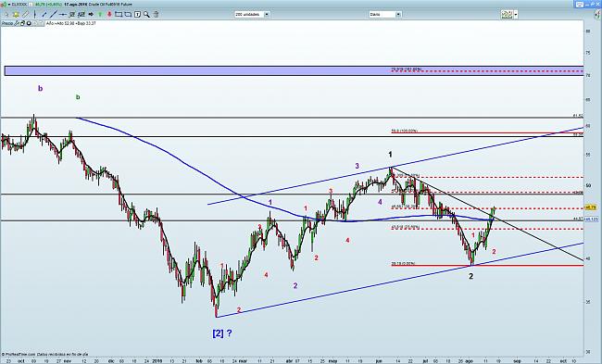This screenshot has width=602, height=364.
Task: Click the round black icon beside Precio
Action: point(29,23)
